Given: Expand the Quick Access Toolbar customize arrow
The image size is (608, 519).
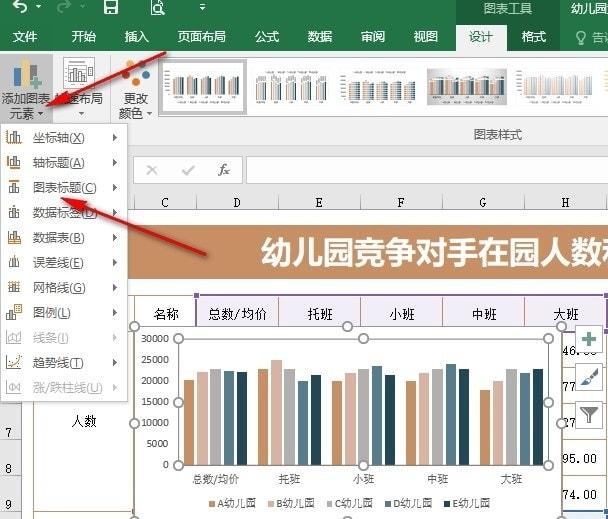Looking at the screenshot, I should tap(202, 7).
